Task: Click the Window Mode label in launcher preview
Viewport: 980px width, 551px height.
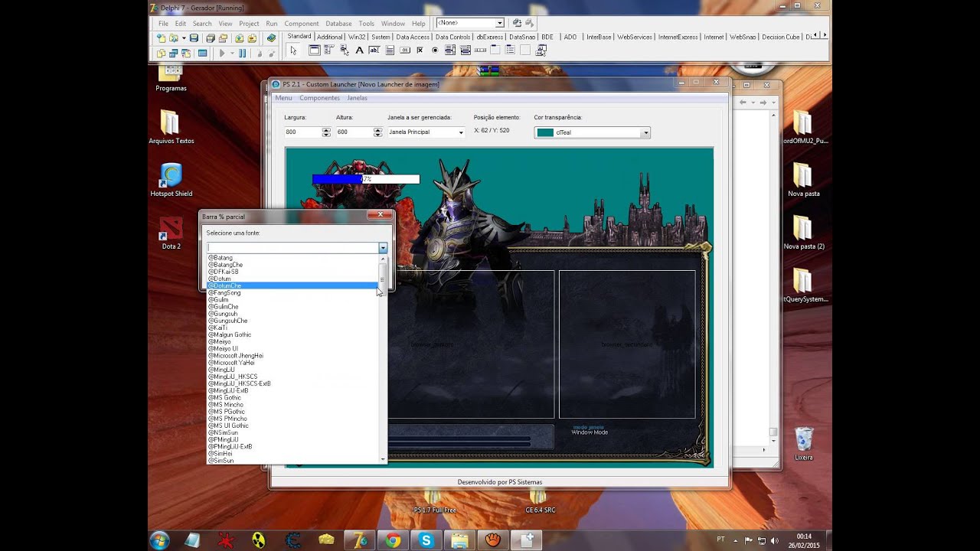Action: point(590,432)
